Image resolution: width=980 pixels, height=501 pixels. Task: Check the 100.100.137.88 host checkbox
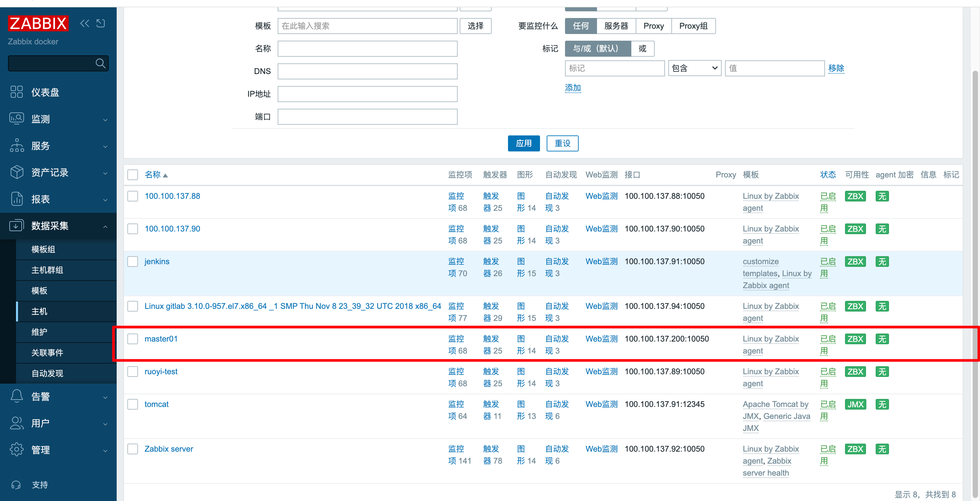tap(132, 196)
